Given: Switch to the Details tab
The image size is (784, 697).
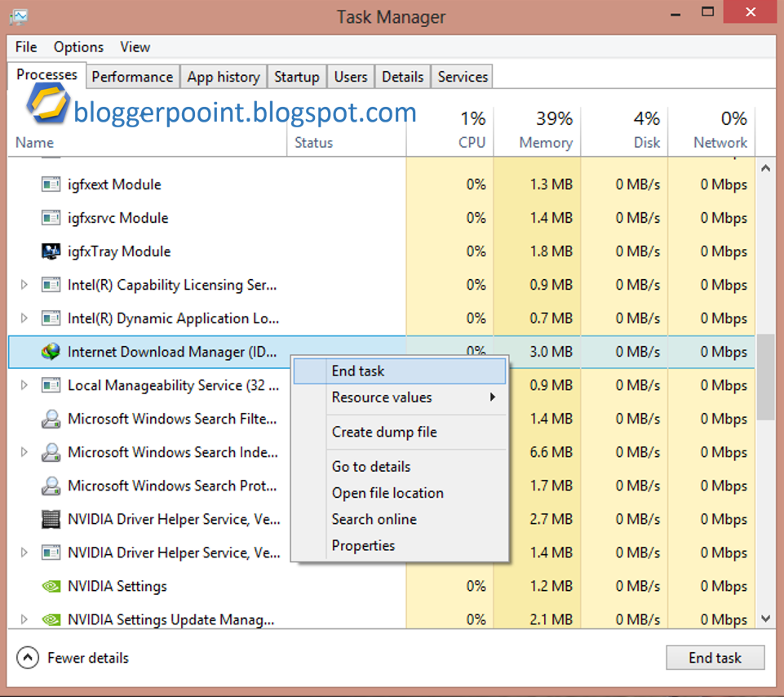Looking at the screenshot, I should (x=402, y=77).
